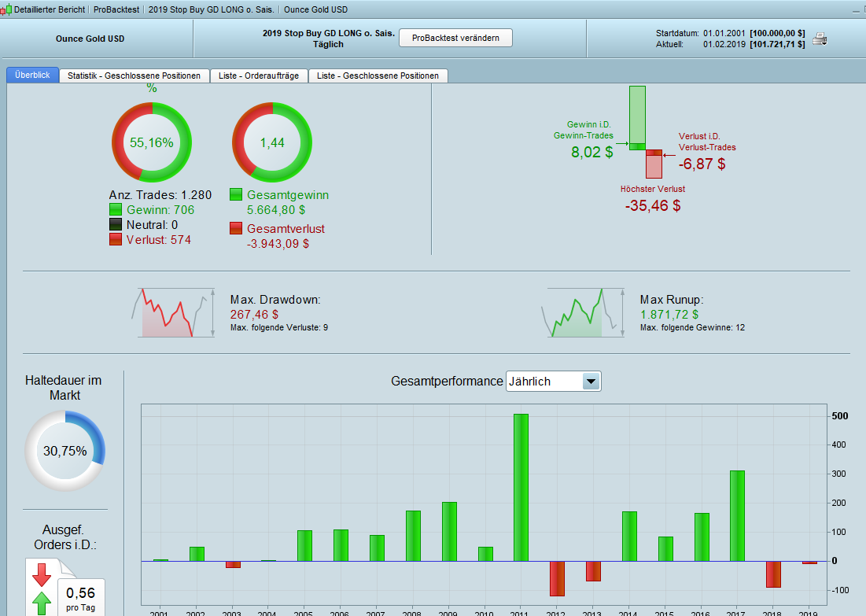Click the red down arrow orders icon

[x=42, y=574]
